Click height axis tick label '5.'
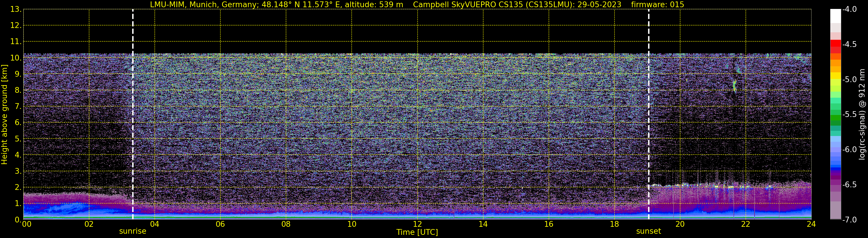Image resolution: width=868 pixels, height=238 pixels. point(18,139)
